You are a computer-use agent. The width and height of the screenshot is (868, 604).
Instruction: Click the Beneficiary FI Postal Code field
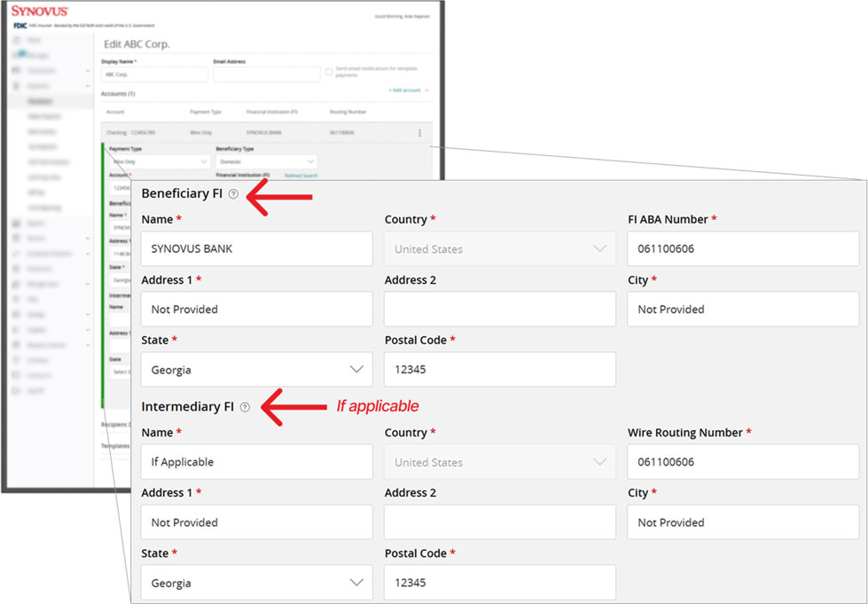pos(499,370)
